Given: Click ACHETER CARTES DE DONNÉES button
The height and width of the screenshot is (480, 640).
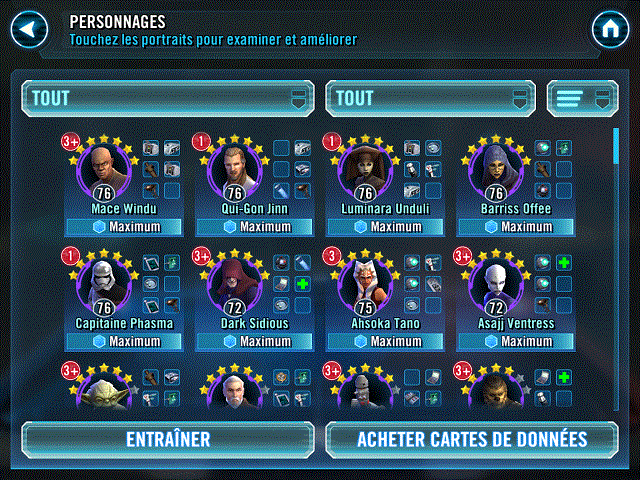Looking at the screenshot, I should point(472,440).
